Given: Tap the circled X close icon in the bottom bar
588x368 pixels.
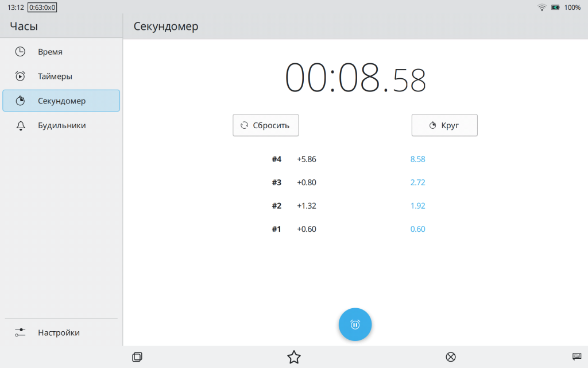Looking at the screenshot, I should click(451, 357).
